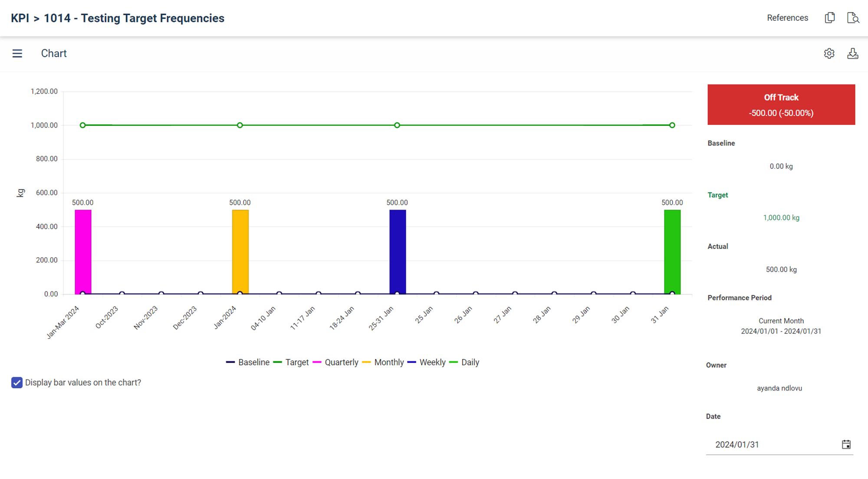Click the yellow Monthly Jan-2024 bar
The height and width of the screenshot is (479, 868).
tap(240, 252)
